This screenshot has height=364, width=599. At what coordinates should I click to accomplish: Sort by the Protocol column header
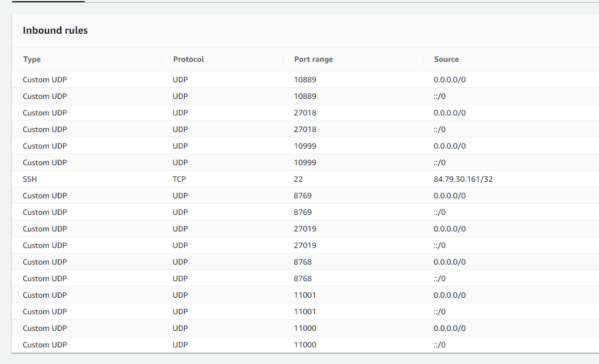click(188, 59)
